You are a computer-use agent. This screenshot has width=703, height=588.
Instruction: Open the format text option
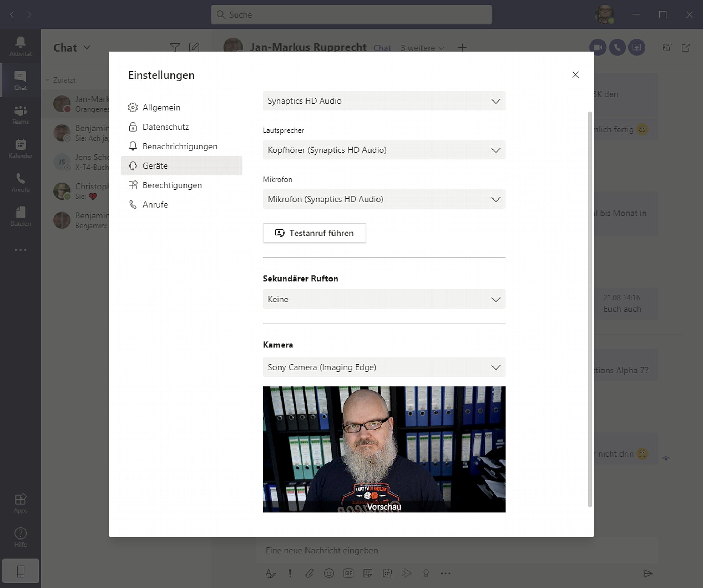[x=270, y=574]
